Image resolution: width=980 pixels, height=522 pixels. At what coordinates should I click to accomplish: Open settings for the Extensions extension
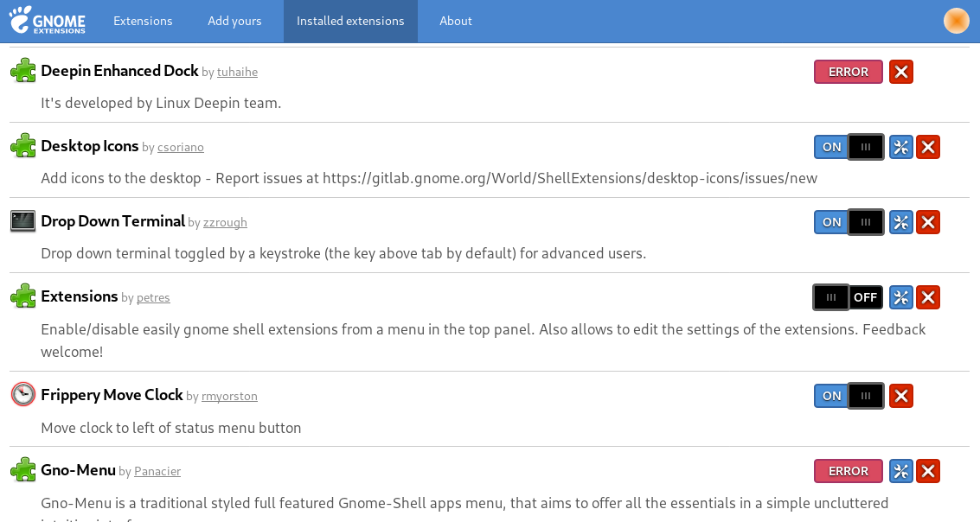[x=900, y=297]
